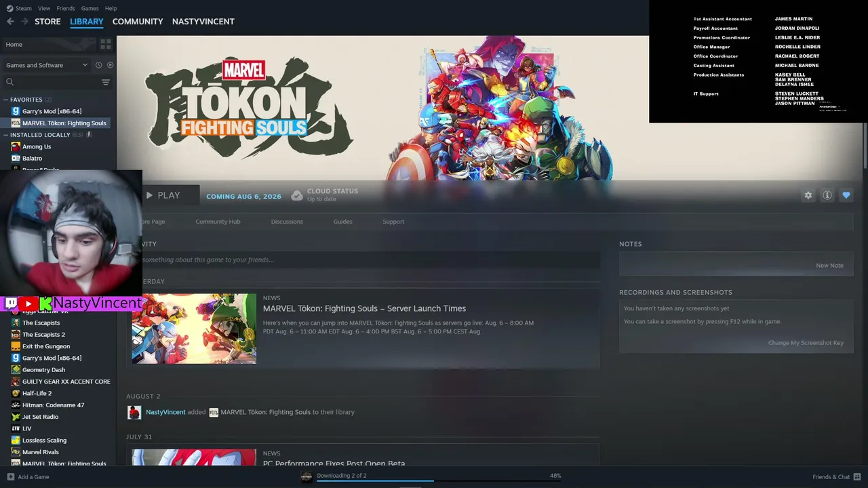This screenshot has height=488, width=868.
Task: Toggle ready-to-play filter icon
Action: click(111, 65)
